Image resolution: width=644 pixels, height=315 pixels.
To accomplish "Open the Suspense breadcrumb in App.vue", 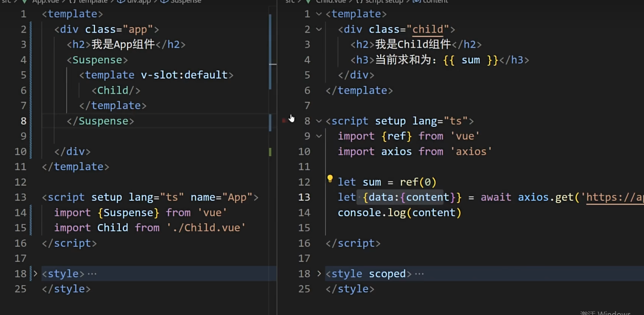I will point(185,1).
